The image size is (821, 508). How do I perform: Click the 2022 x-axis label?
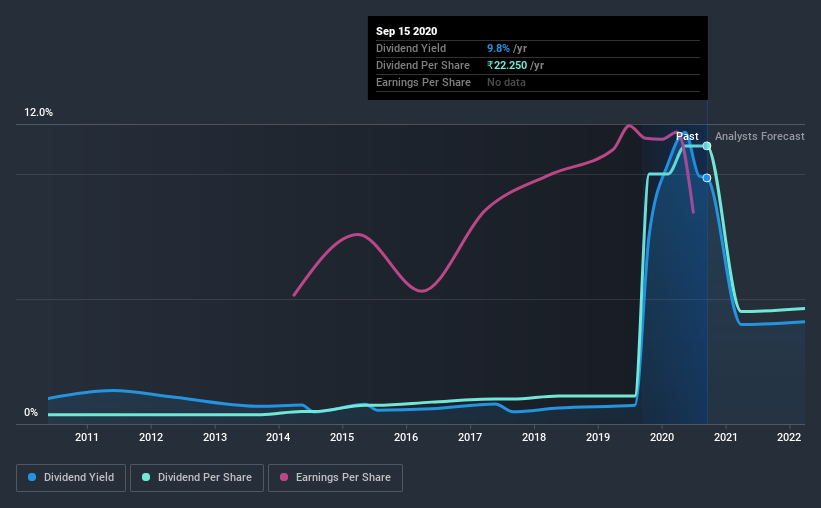point(789,437)
